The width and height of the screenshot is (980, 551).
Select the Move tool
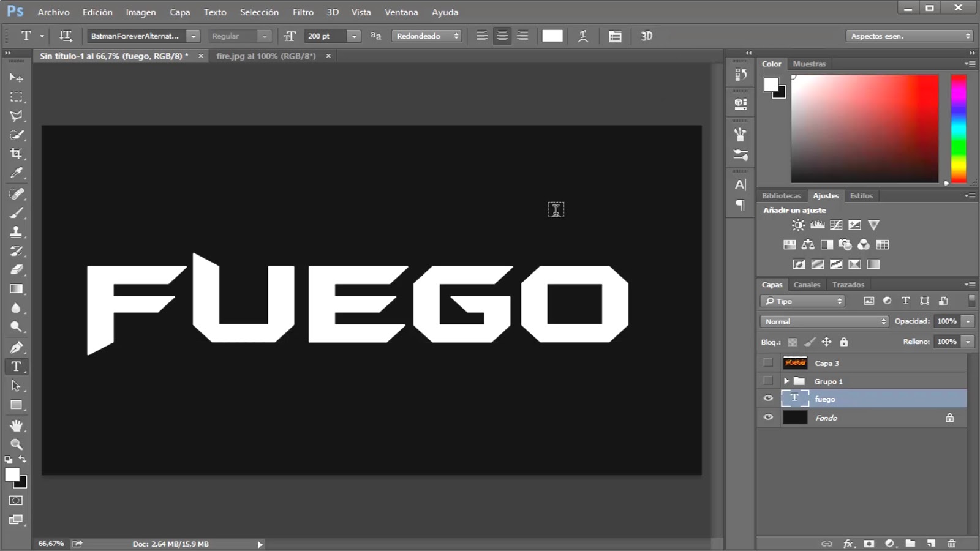pyautogui.click(x=17, y=78)
